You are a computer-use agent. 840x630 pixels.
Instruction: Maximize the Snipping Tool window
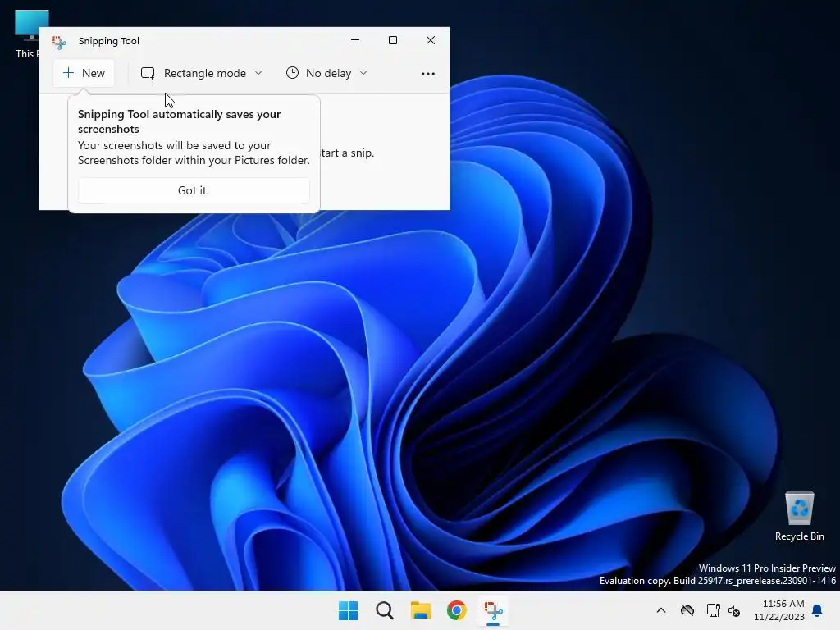(x=393, y=40)
